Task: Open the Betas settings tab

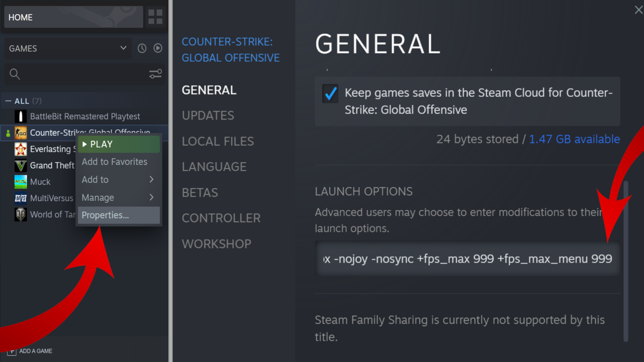Action: [x=200, y=193]
